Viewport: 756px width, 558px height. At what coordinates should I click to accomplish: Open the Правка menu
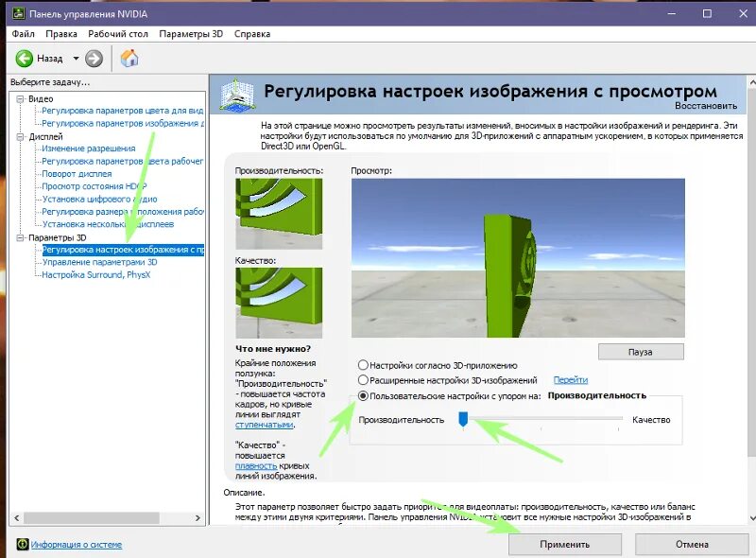[61, 34]
